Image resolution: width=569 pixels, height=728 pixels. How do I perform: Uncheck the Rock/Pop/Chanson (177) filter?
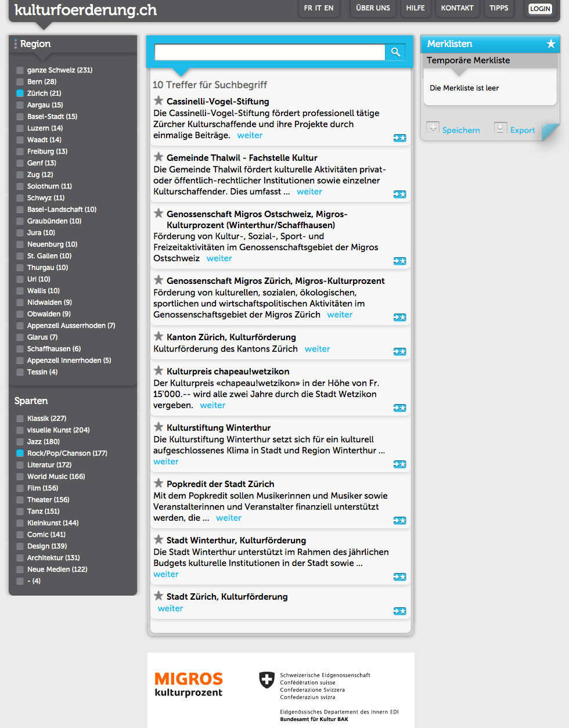(20, 453)
